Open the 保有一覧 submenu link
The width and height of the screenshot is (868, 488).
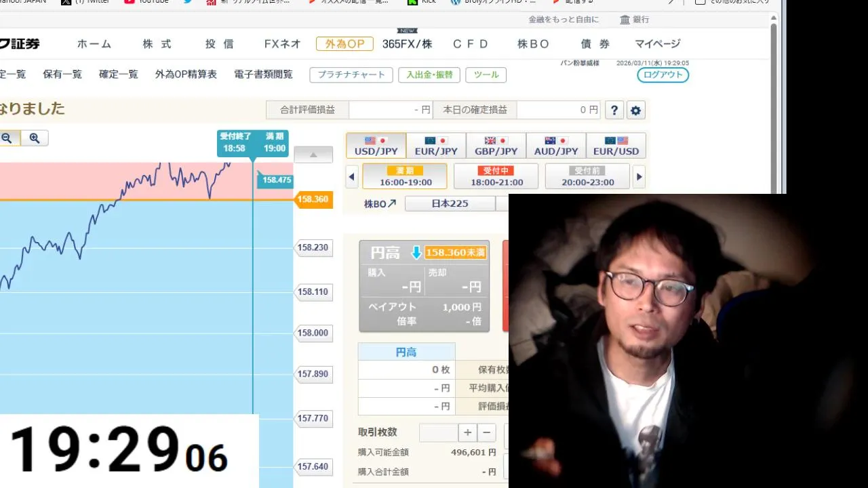click(62, 75)
